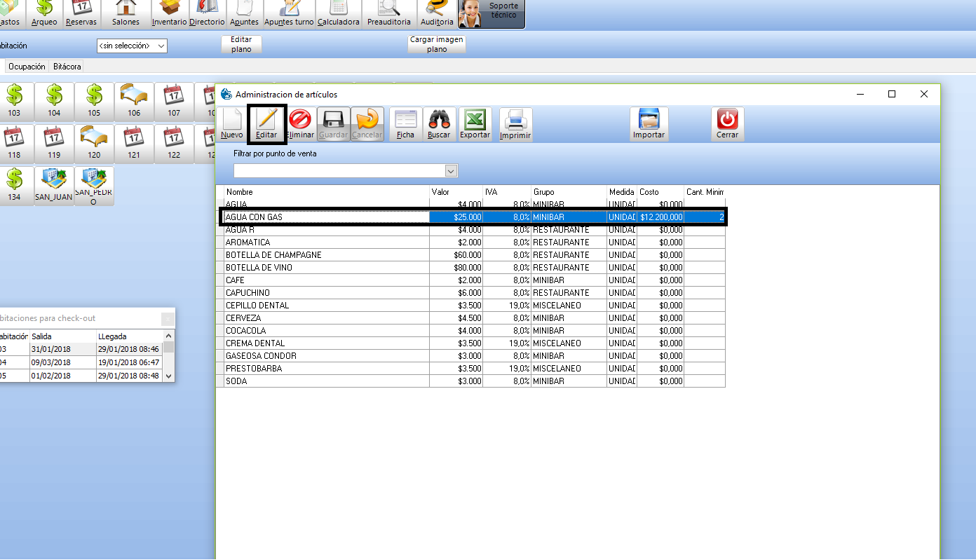Select the BOTELLA DE VINO row
The image size is (976, 560).
327,268
